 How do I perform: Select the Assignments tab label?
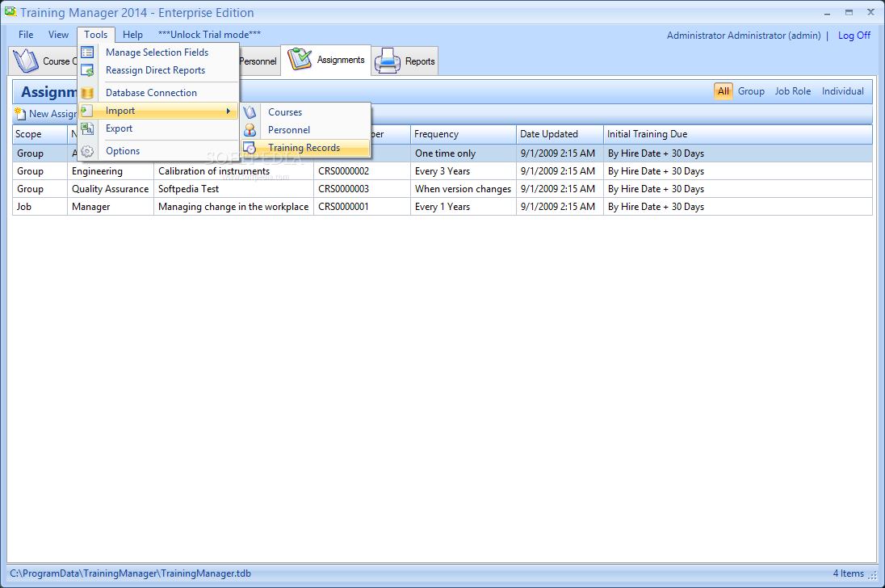pos(341,60)
